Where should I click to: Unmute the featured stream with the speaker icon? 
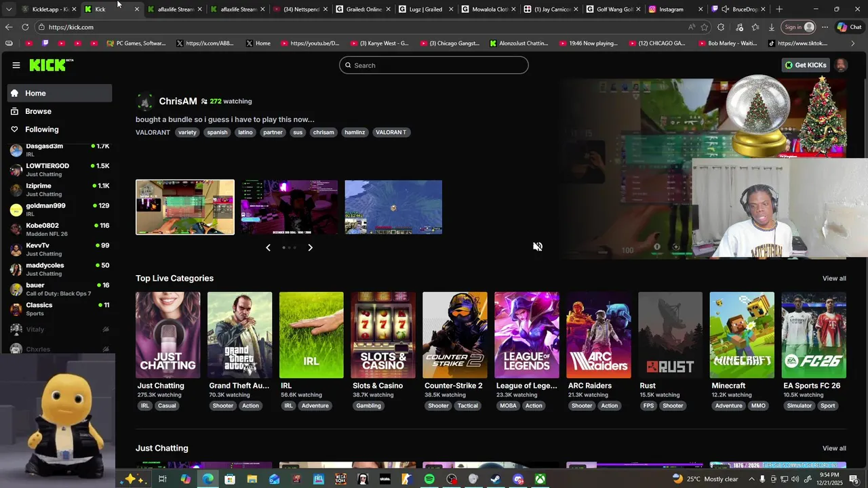[x=538, y=247]
